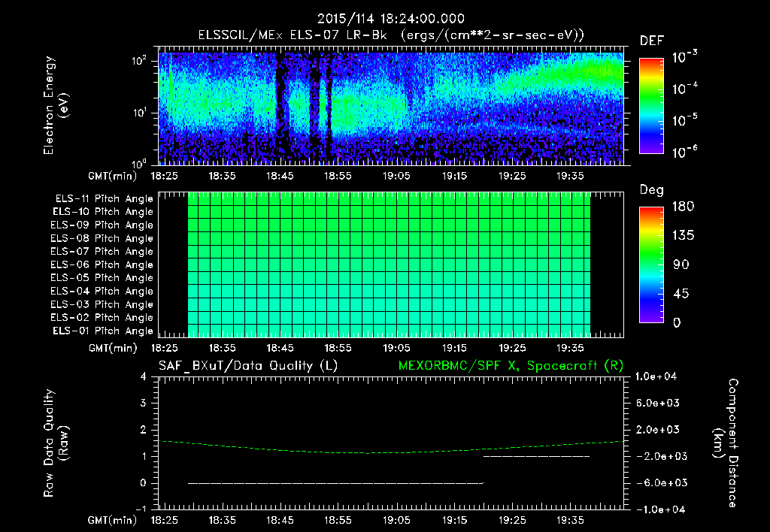The height and width of the screenshot is (532, 770).
Task: Select the 'ELS-10 Pitch Angle' row label
Action: 103,212
